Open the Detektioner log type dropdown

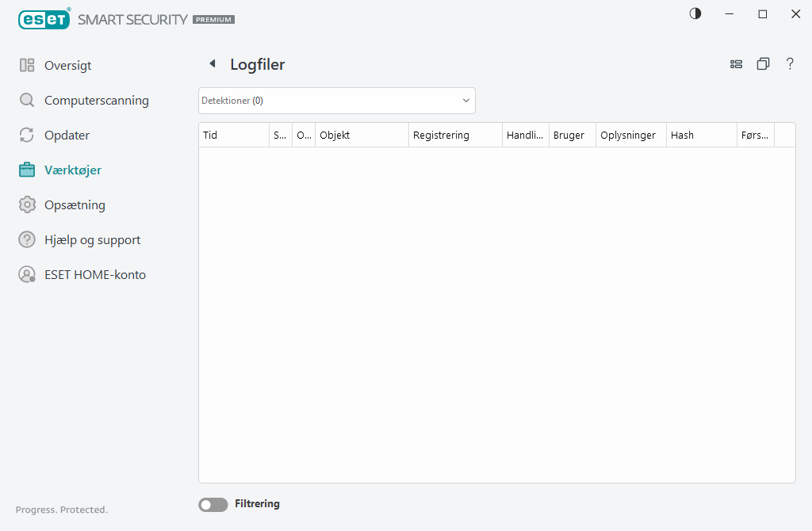[x=336, y=101]
